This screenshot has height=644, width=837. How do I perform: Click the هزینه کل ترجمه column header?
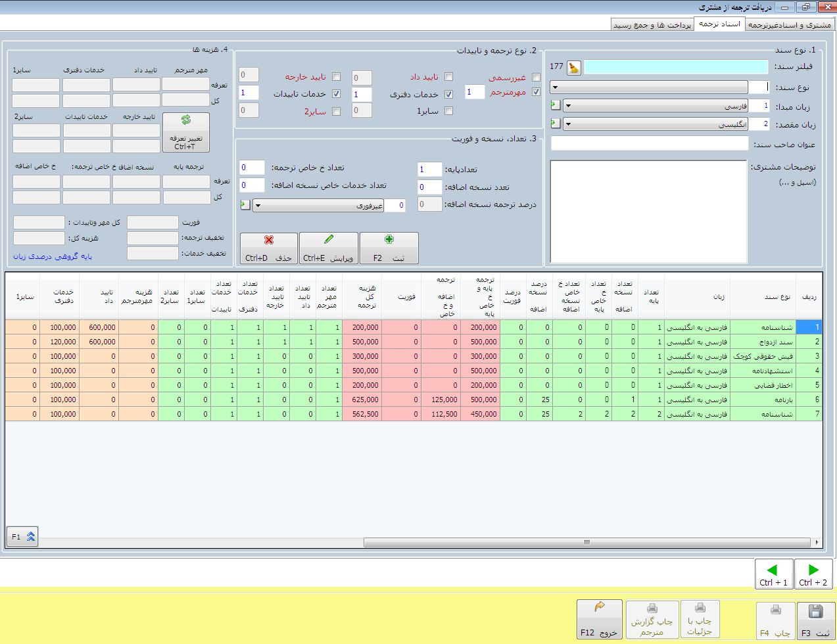point(362,296)
